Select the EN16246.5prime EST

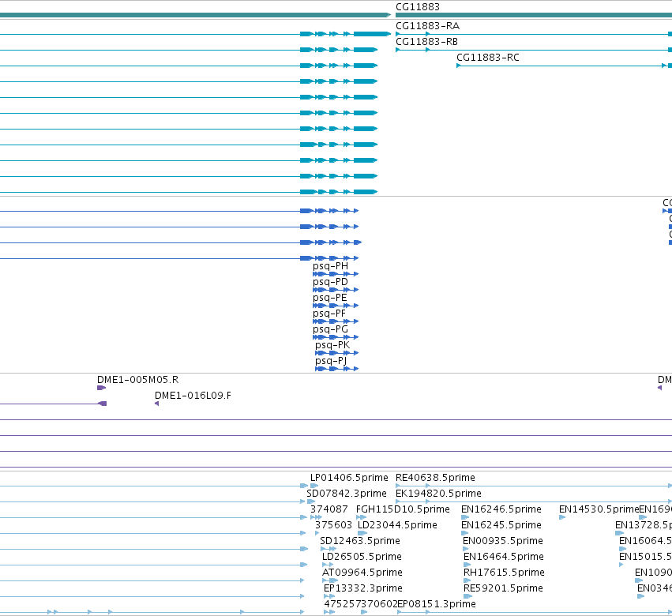501,509
